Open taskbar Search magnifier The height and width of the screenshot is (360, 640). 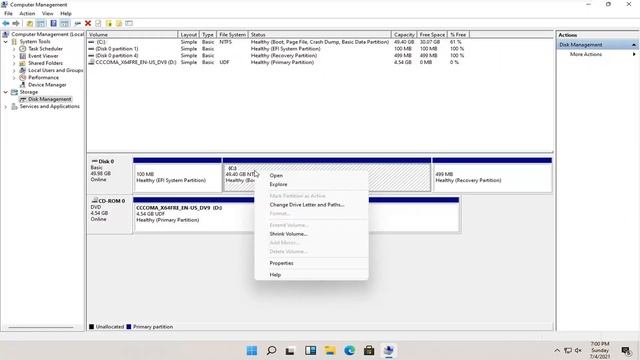(x=271, y=351)
